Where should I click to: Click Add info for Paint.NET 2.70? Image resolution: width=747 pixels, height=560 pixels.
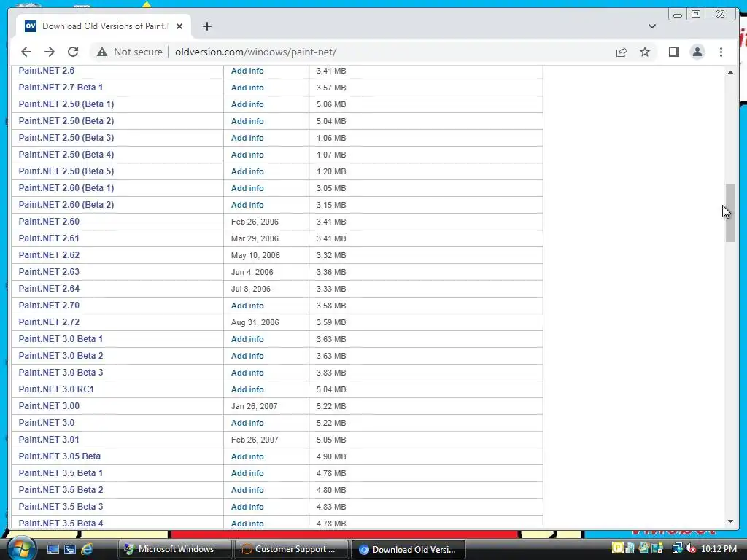[247, 306]
